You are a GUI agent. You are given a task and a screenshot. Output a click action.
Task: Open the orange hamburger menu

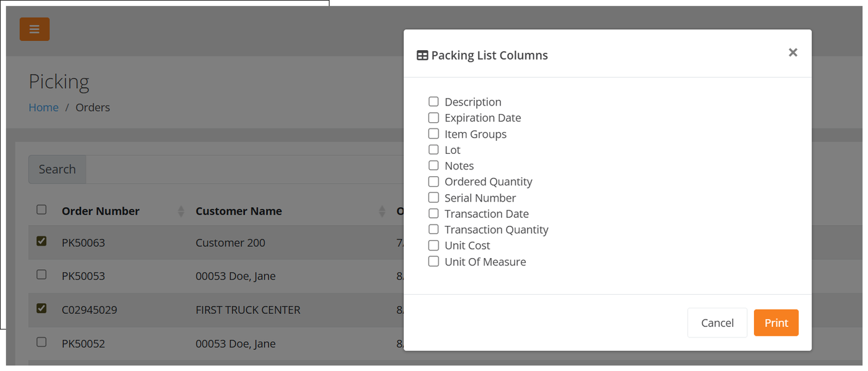click(34, 29)
